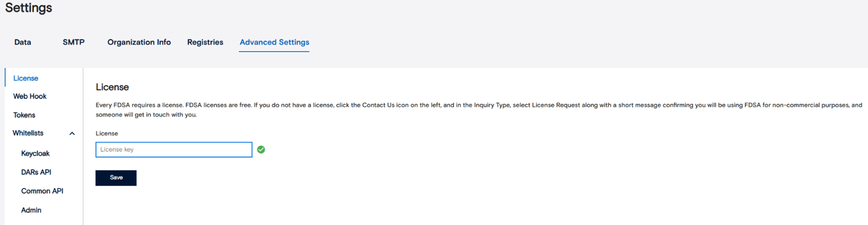The image size is (868, 225).
Task: Select the Keycloak whitelist entry
Action: tap(35, 154)
